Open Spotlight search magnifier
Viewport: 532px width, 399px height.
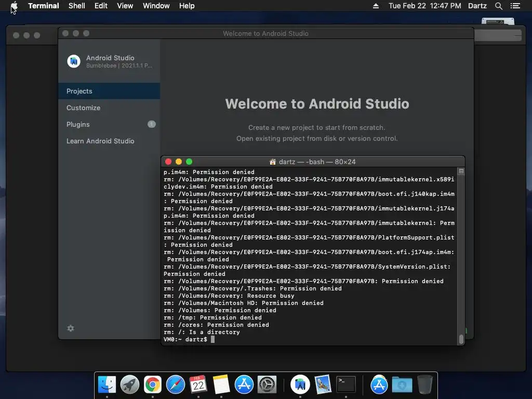pyautogui.click(x=498, y=6)
